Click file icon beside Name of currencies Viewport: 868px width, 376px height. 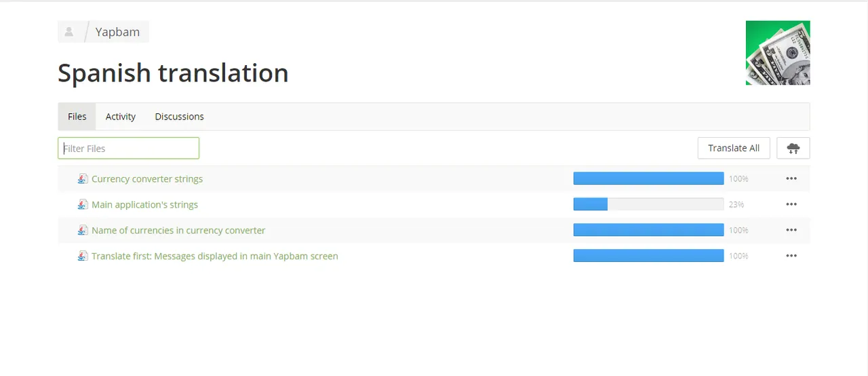[83, 230]
